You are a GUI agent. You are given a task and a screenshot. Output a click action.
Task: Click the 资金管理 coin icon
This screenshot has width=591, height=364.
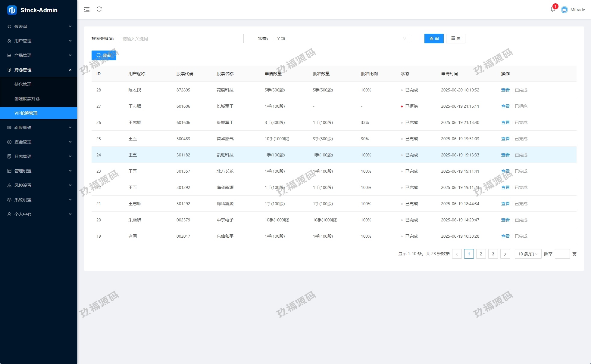pyautogui.click(x=9, y=142)
